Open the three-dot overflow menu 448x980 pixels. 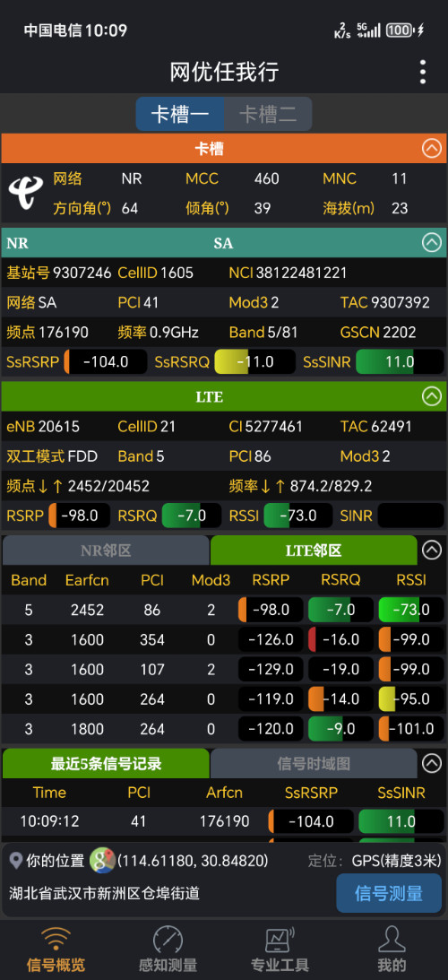tap(423, 72)
